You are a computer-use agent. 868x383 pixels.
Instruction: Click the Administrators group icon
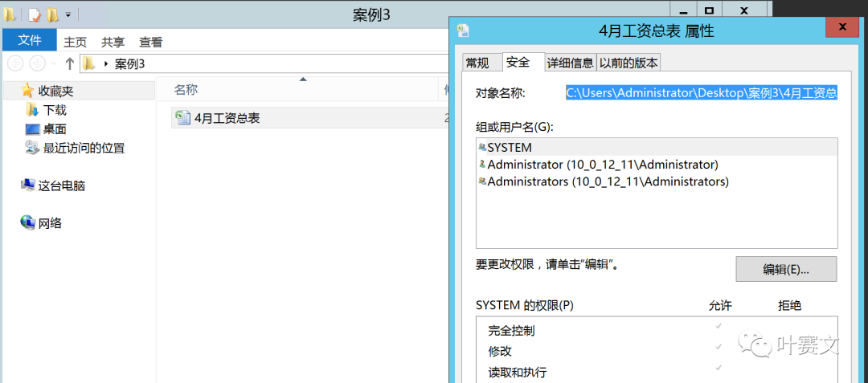482,181
